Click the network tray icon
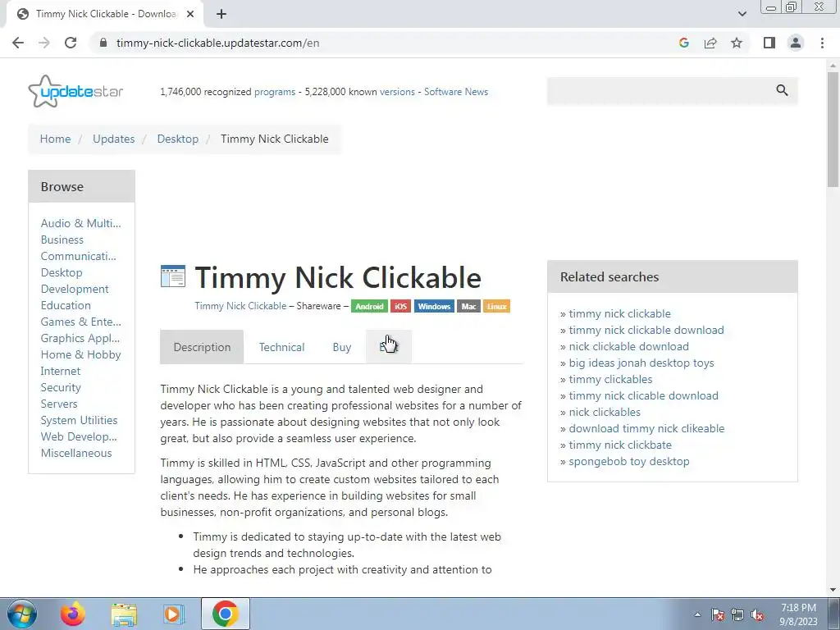 [737, 614]
